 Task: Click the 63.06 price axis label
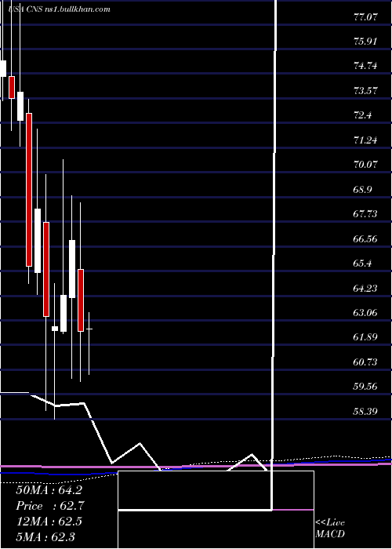point(366,313)
